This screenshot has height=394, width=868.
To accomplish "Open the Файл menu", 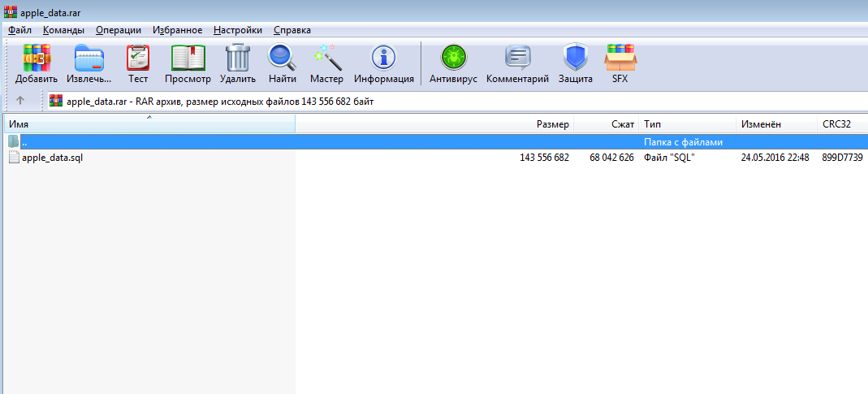I will click(20, 30).
